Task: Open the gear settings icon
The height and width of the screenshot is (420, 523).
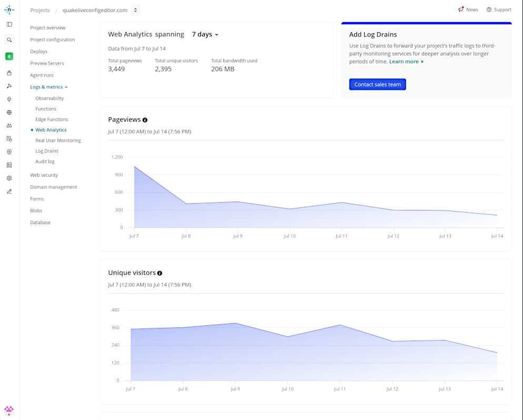Action: click(x=9, y=178)
